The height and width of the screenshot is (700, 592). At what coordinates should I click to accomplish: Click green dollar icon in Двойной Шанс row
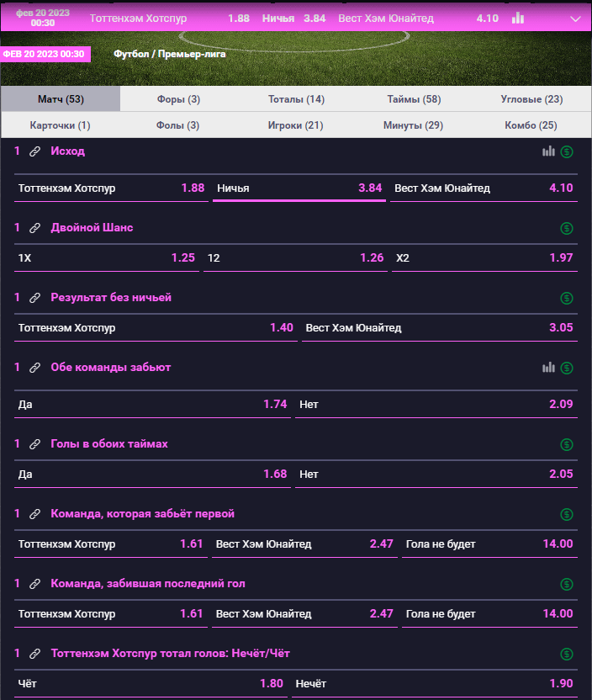click(567, 229)
